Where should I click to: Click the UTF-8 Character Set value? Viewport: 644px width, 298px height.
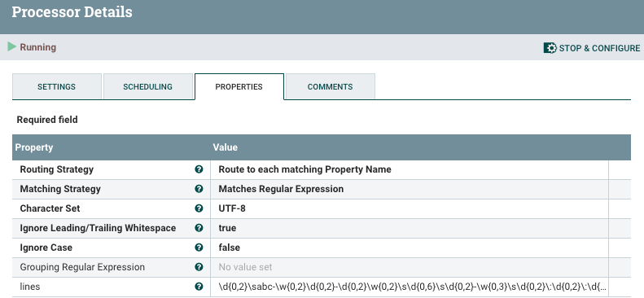coord(232,208)
